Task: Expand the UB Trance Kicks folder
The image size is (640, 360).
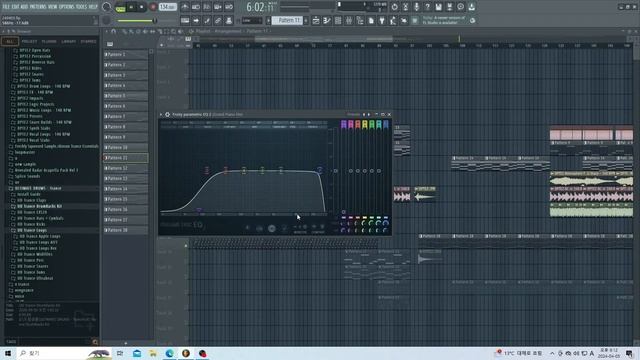Action: 31,224
